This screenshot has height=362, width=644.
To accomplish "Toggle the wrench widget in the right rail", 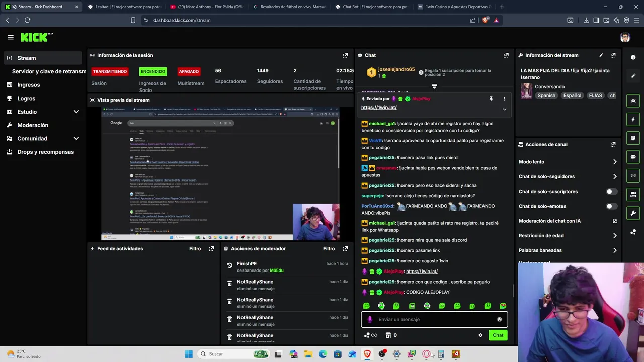I will (633, 213).
